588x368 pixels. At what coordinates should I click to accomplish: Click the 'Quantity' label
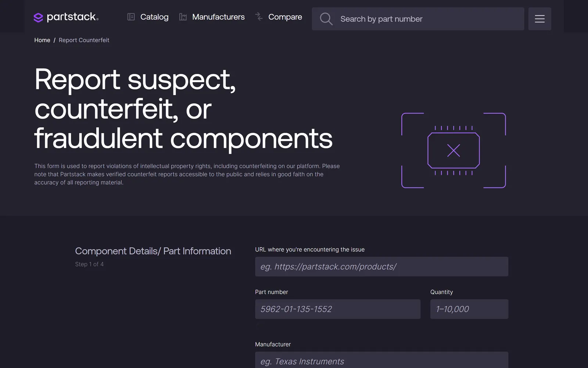click(441, 292)
